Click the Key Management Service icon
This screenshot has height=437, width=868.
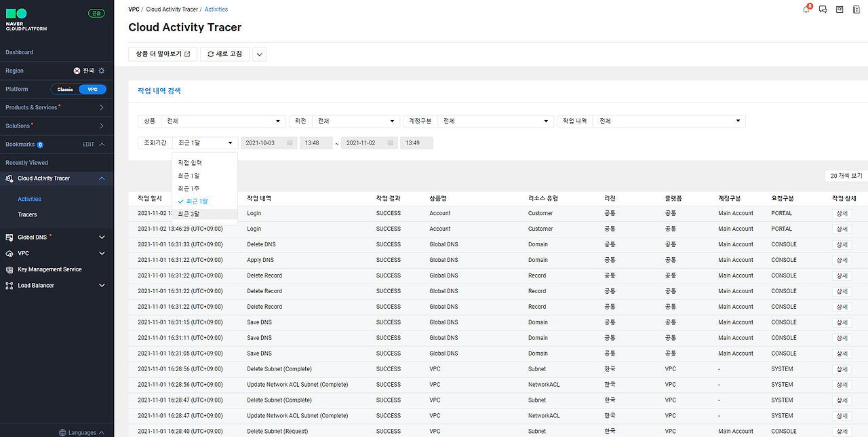[x=9, y=269]
